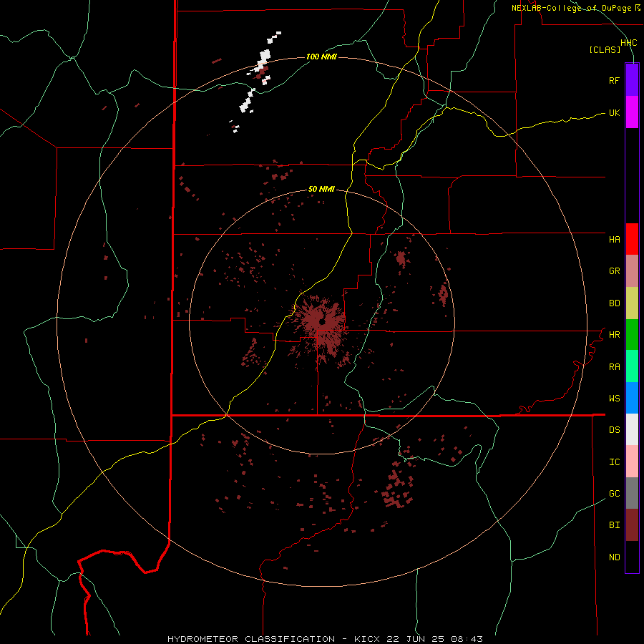Select the BD yellow legend swatch
The width and height of the screenshot is (644, 644).
point(632,303)
